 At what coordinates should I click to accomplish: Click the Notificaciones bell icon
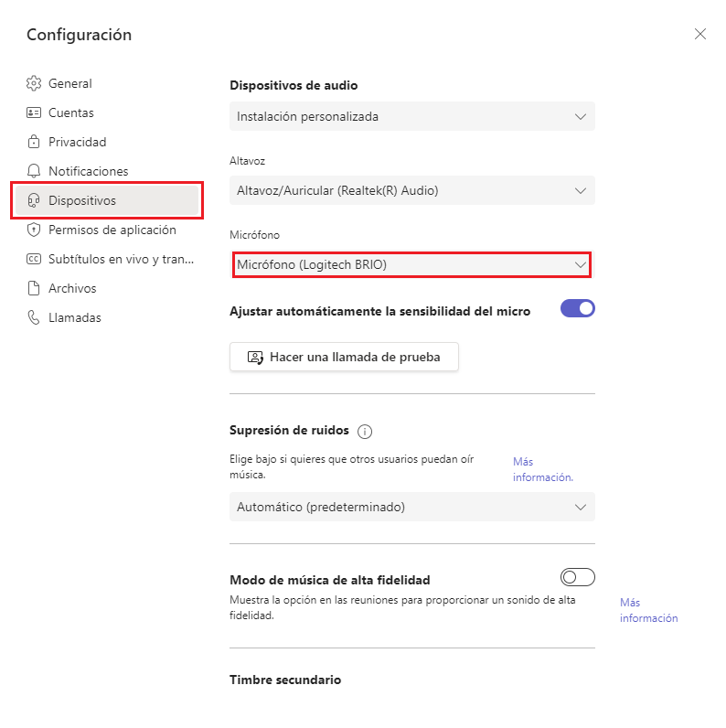click(x=34, y=171)
